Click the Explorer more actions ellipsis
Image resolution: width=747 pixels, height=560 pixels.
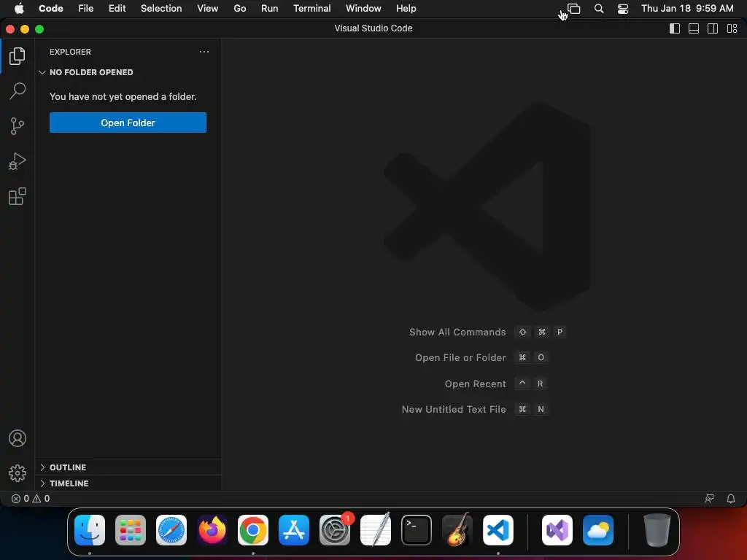(x=204, y=52)
